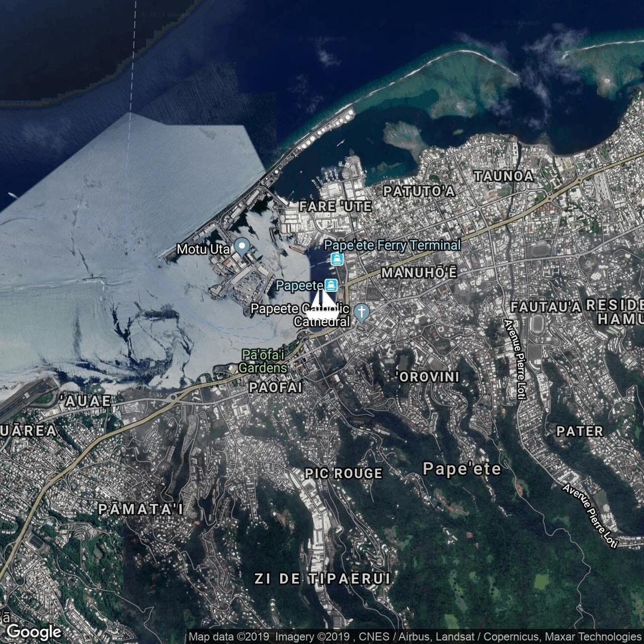Select the Motu Uta text label
This screenshot has width=644, height=644.
coord(204,249)
